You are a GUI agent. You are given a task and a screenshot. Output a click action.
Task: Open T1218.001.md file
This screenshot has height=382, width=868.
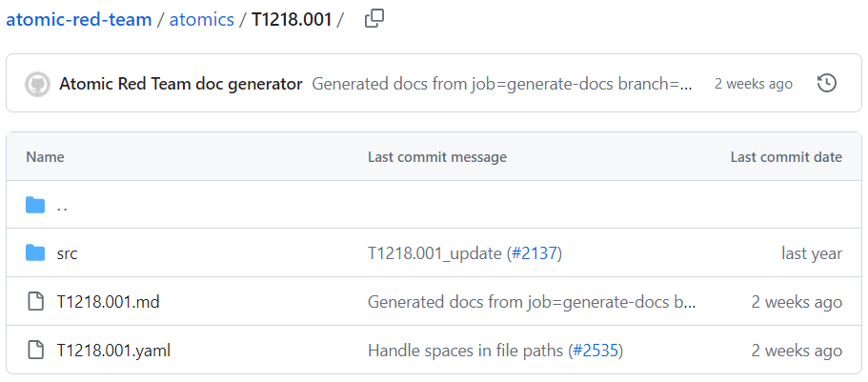click(108, 302)
